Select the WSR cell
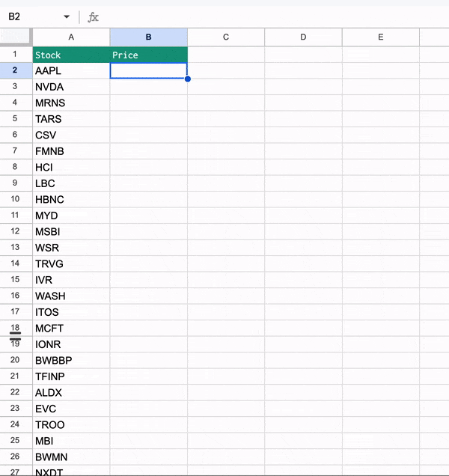 click(71, 248)
